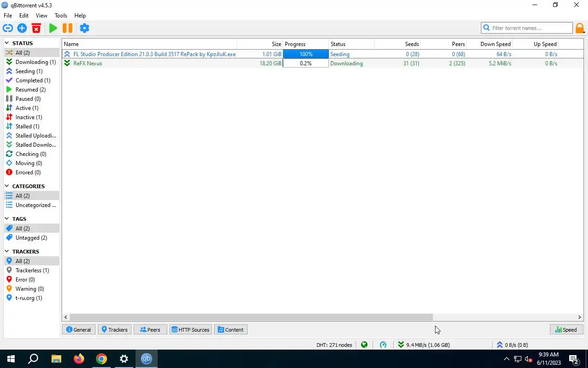The height and width of the screenshot is (368, 588).
Task: Open the Speed graph button
Action: 566,330
